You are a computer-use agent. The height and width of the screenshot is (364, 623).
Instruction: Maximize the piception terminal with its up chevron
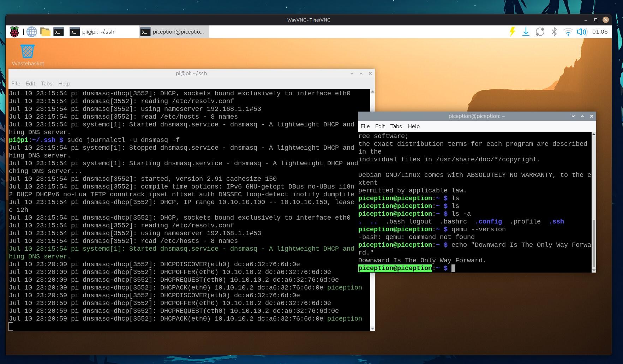pos(582,116)
